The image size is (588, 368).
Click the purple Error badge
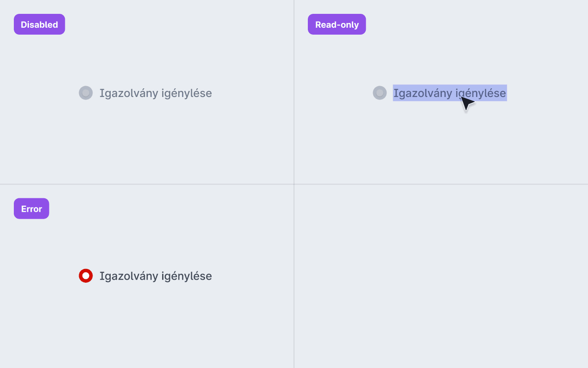click(x=32, y=209)
